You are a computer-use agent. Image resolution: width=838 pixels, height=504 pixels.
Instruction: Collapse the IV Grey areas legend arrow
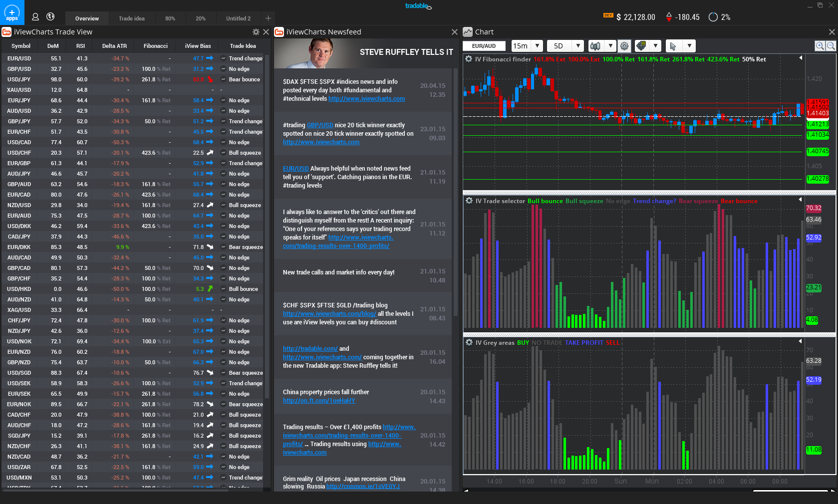[x=801, y=341]
